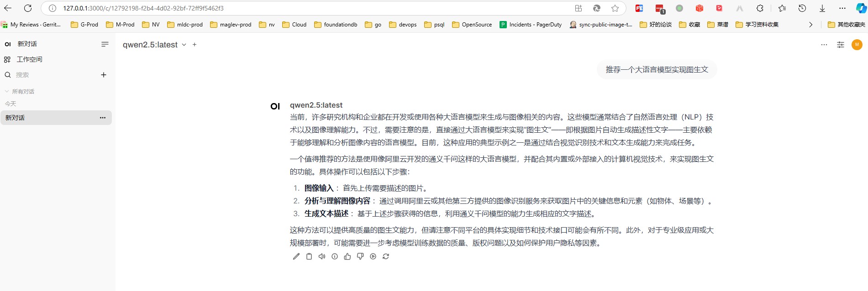Regenerate the response with refresh icon
The height and width of the screenshot is (291, 868).
(386, 256)
